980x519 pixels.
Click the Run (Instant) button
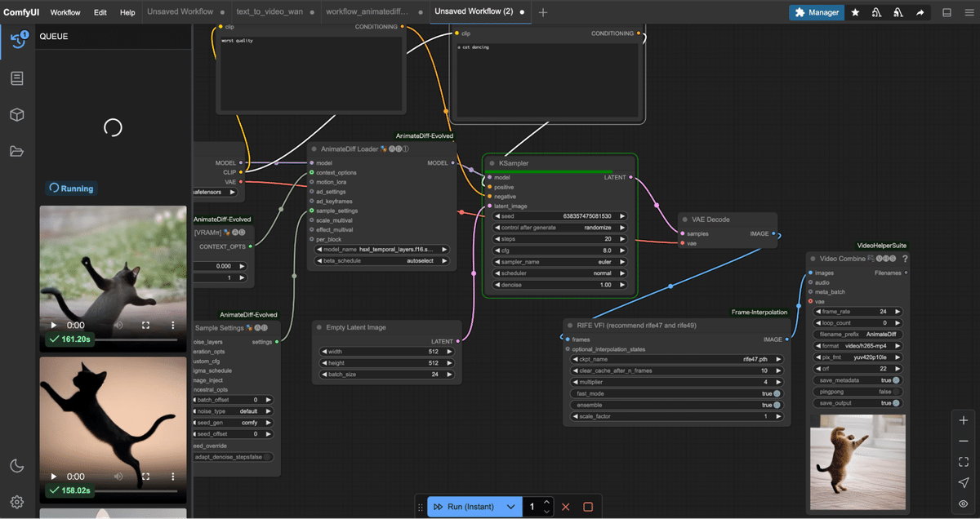tap(463, 507)
